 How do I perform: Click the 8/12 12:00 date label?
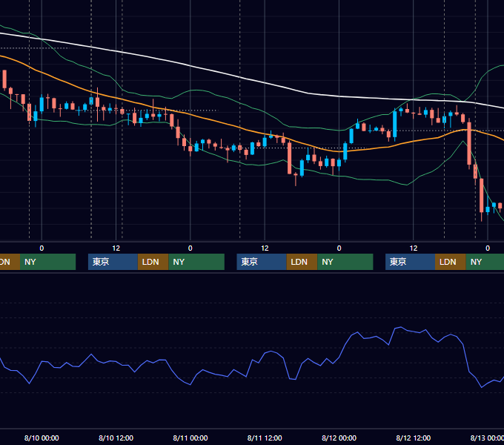tap(414, 438)
